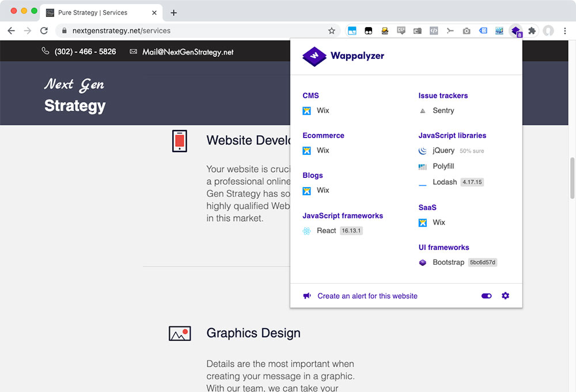Screen dimensions: 576x392
Task: Click the Lodash 4.17.15 version badge
Action: pyautogui.click(x=472, y=182)
